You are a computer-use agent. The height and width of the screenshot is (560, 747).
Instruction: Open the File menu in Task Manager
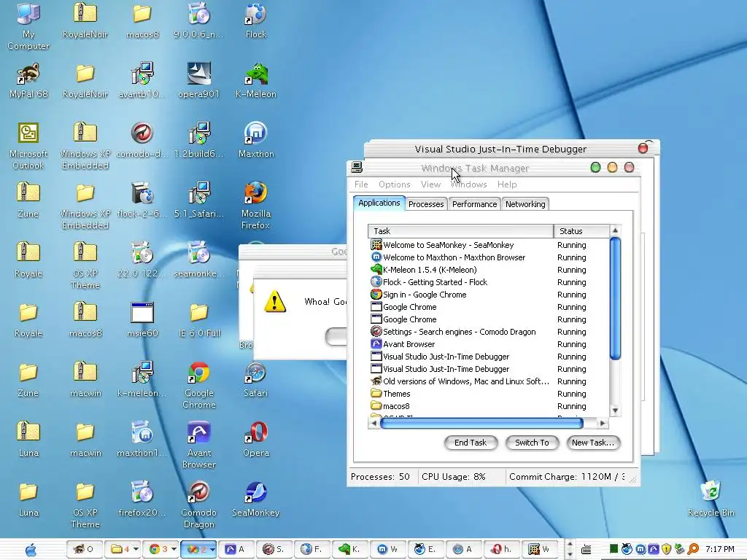click(x=361, y=184)
